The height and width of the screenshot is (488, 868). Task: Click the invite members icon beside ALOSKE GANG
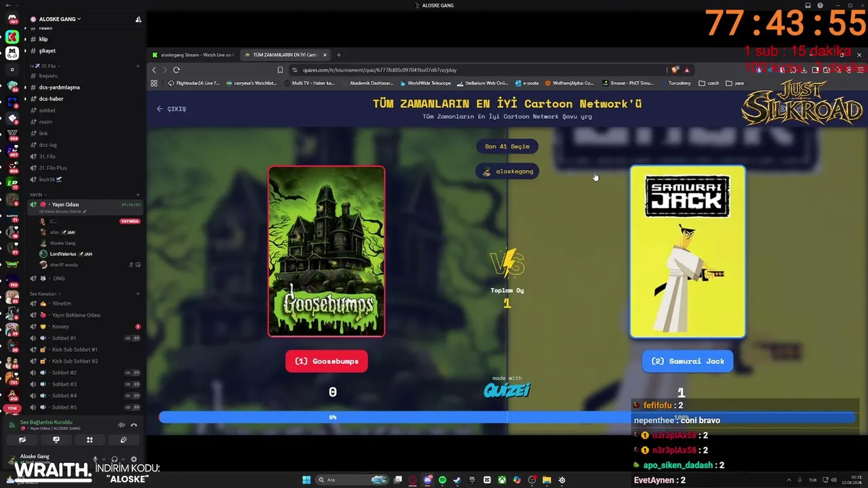[138, 19]
